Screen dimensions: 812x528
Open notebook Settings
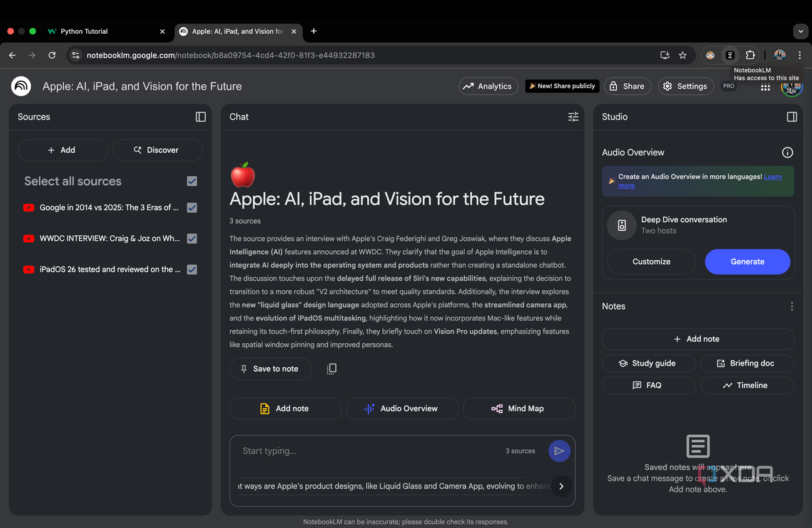click(x=685, y=86)
